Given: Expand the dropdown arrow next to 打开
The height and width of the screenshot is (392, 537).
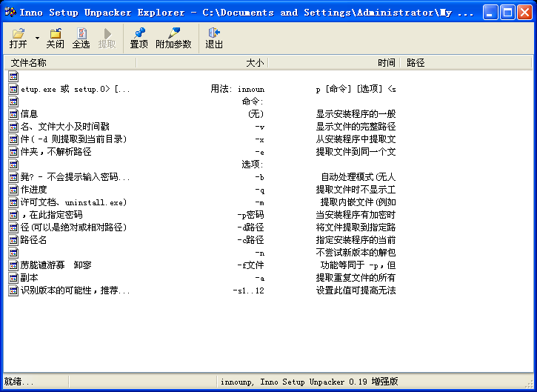Looking at the screenshot, I should pos(37,38).
